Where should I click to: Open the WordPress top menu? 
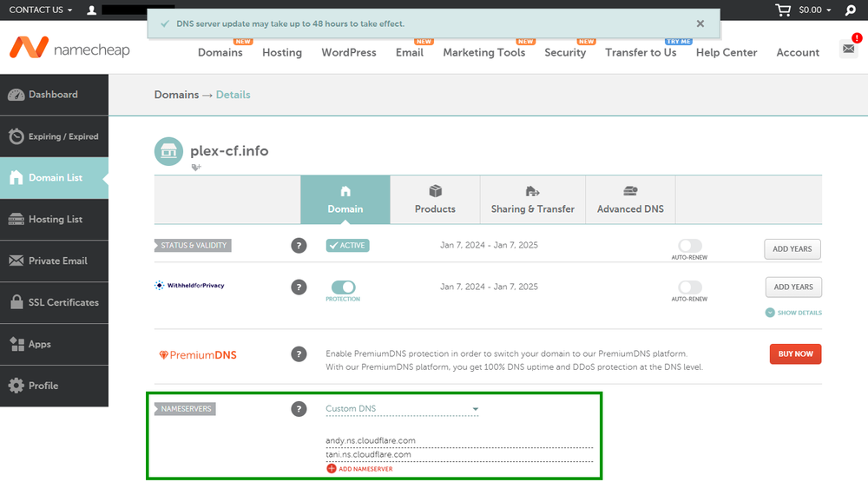click(349, 53)
